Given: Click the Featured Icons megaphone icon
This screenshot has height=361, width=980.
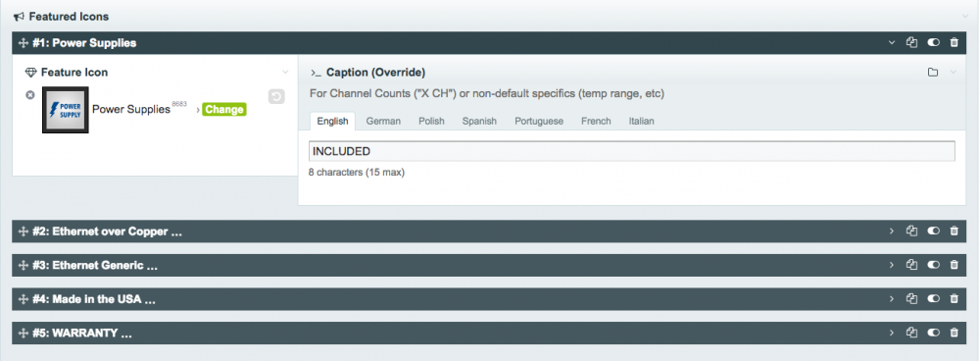Looking at the screenshot, I should [x=19, y=17].
